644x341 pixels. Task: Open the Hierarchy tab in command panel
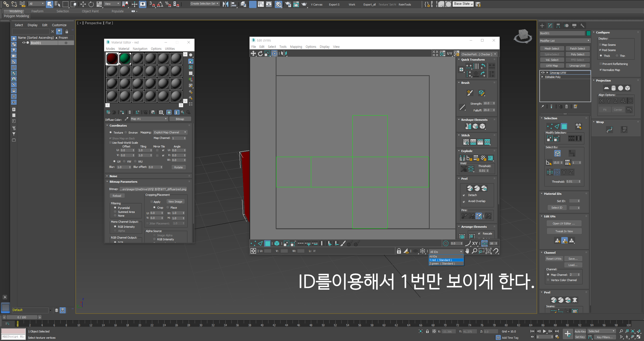pyautogui.click(x=558, y=26)
